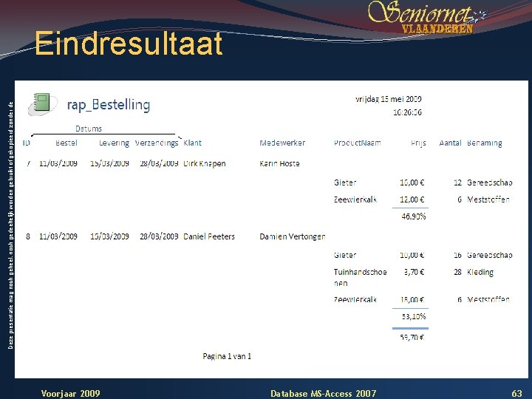Select the Prijs column header

[x=418, y=143]
